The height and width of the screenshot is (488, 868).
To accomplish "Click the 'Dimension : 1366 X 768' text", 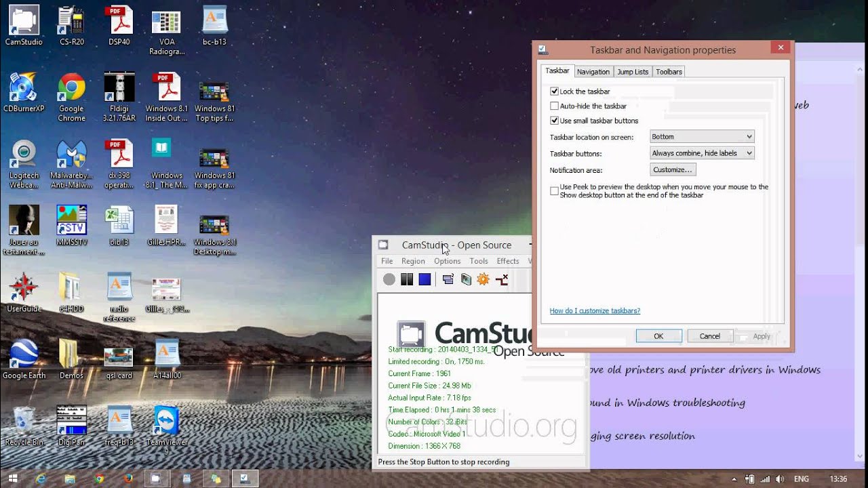I will tap(424, 446).
